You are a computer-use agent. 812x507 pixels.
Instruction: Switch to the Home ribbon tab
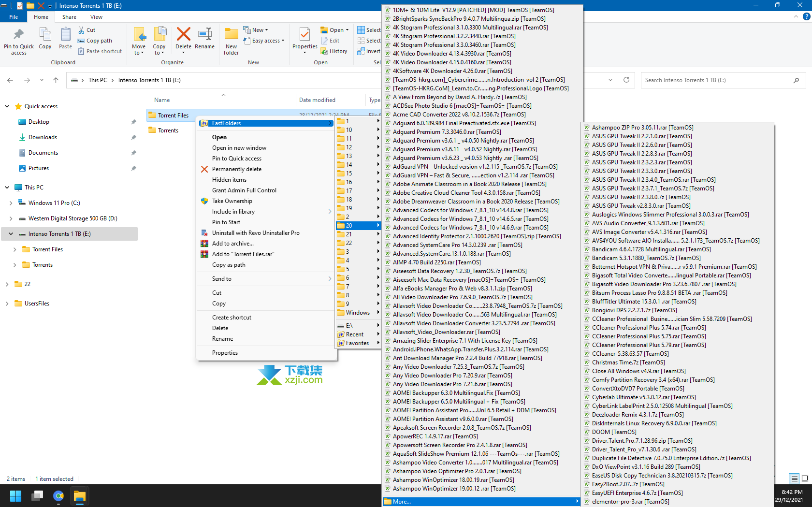(x=41, y=17)
